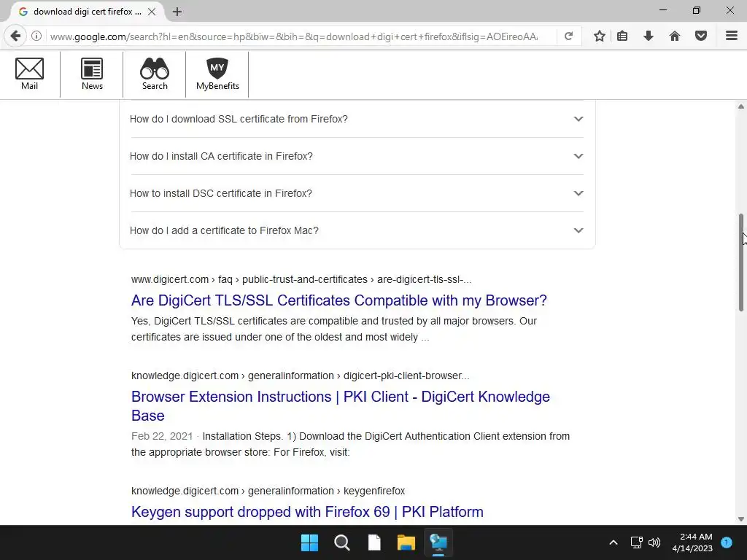Go to the Firefox home page icon
The height and width of the screenshot is (560, 747).
pos(675,36)
